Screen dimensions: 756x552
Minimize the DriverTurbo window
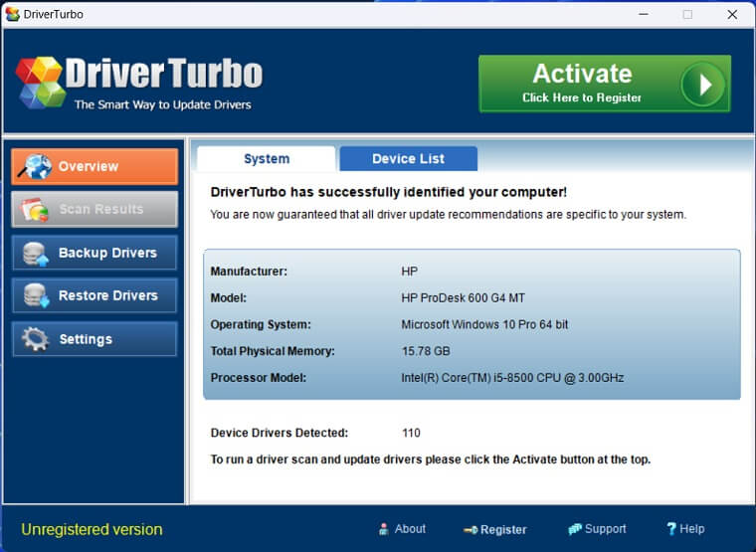[642, 14]
